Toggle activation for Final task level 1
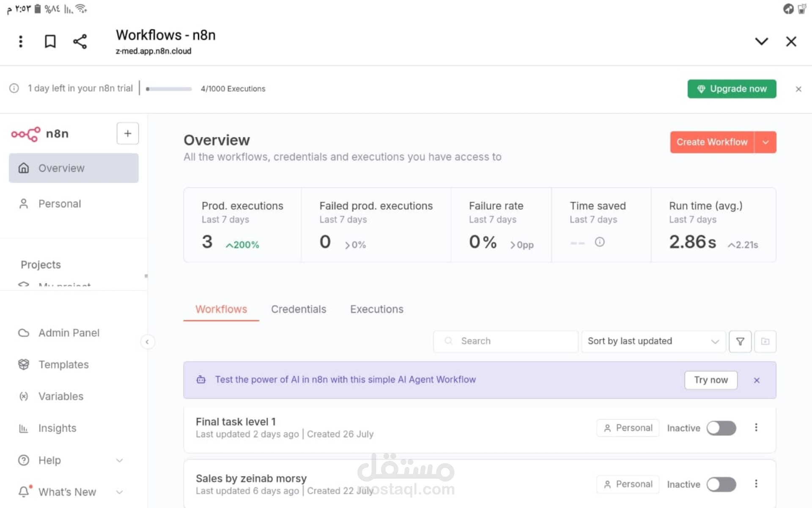 point(721,428)
